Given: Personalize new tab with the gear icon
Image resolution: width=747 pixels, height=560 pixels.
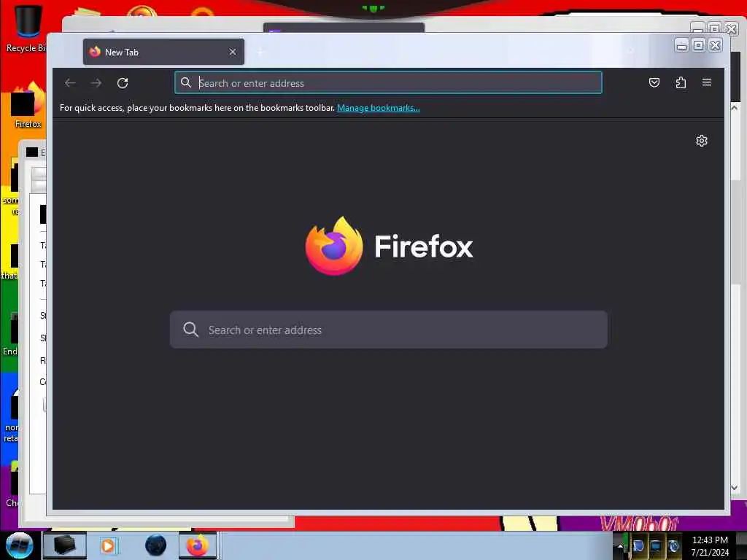Looking at the screenshot, I should (x=701, y=141).
